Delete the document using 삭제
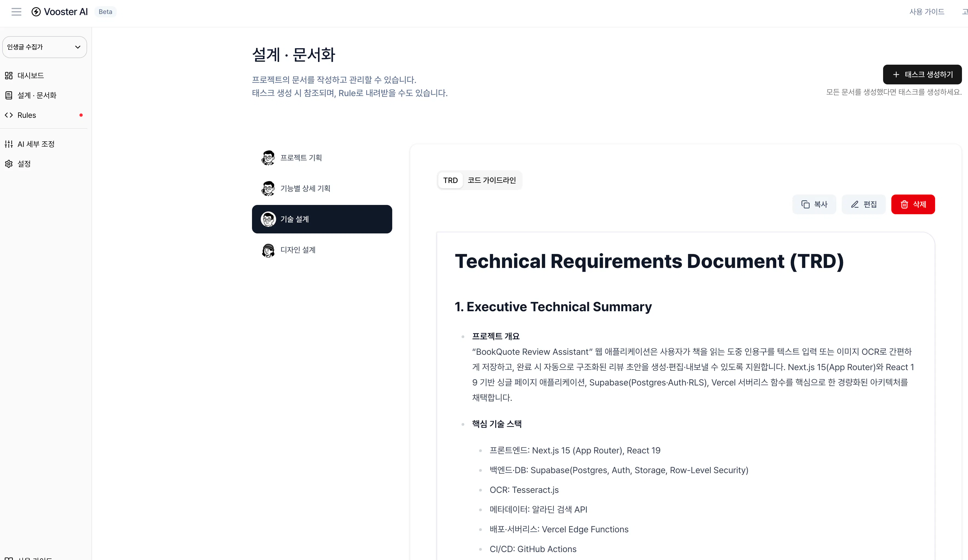Viewport: 968px width, 560px height. click(x=913, y=204)
